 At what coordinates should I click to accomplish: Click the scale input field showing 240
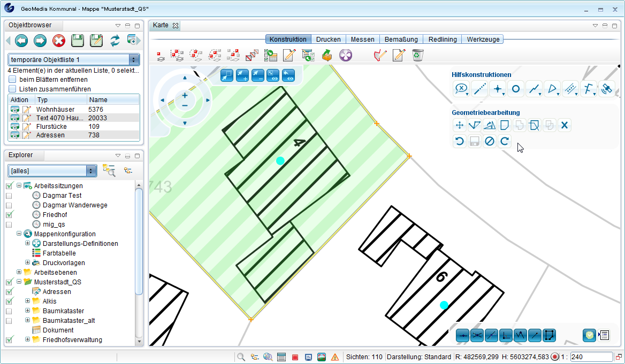click(x=590, y=357)
